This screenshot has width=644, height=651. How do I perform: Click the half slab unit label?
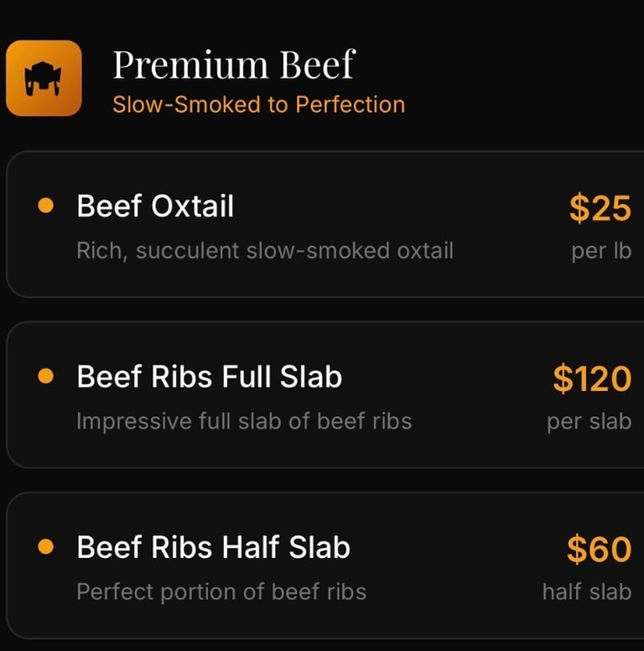tap(586, 591)
